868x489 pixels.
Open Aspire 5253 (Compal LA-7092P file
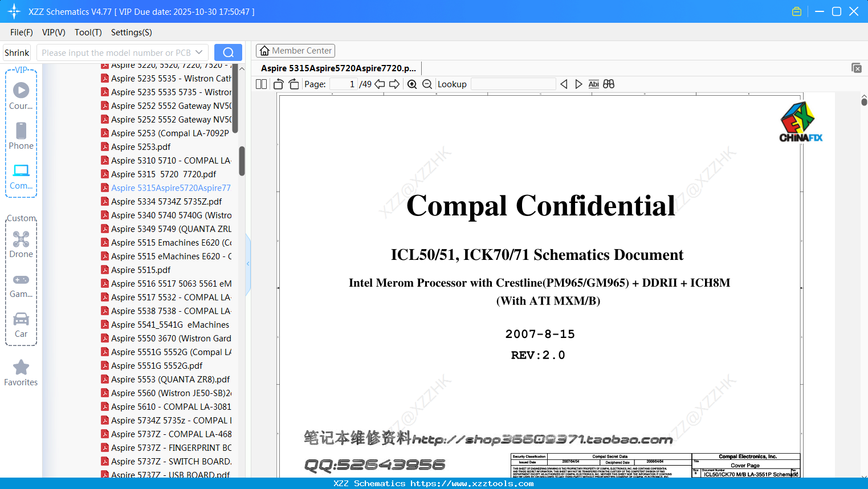(x=166, y=133)
